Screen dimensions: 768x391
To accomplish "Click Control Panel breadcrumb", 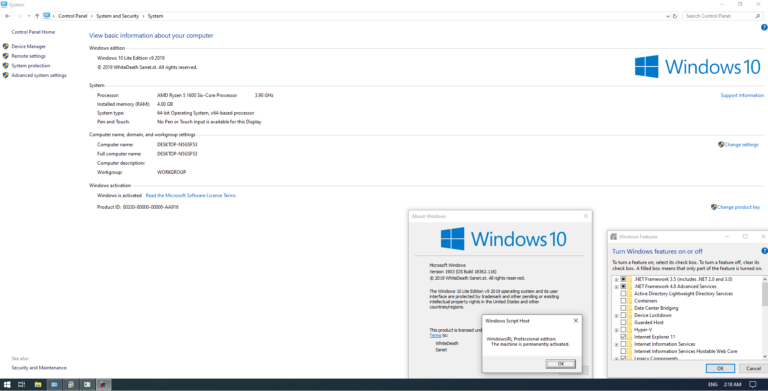I will point(72,16).
